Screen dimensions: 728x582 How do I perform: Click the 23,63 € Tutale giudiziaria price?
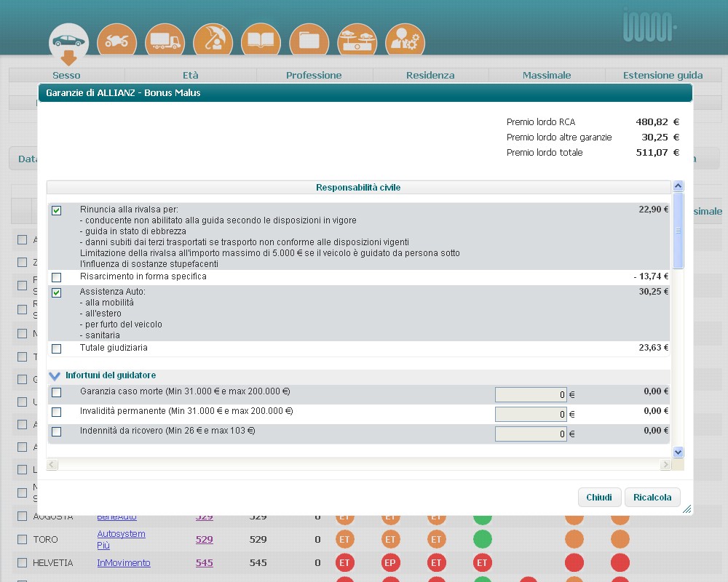[654, 347]
